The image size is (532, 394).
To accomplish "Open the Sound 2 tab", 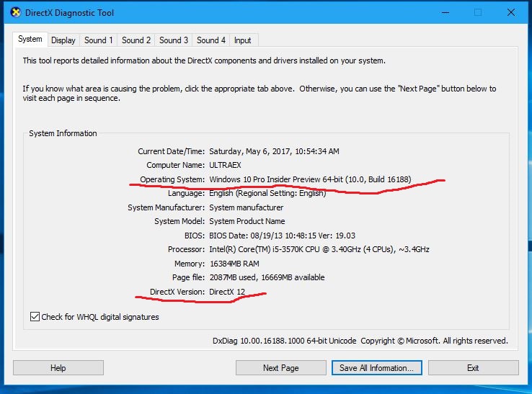I will (x=136, y=40).
